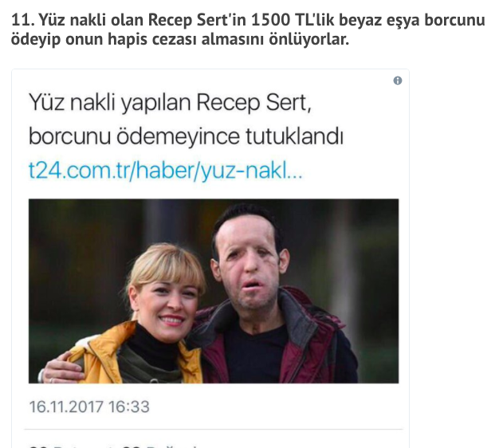Click the partially visible retweet count
The width and height of the screenshot is (499, 448).
[x=72, y=446]
